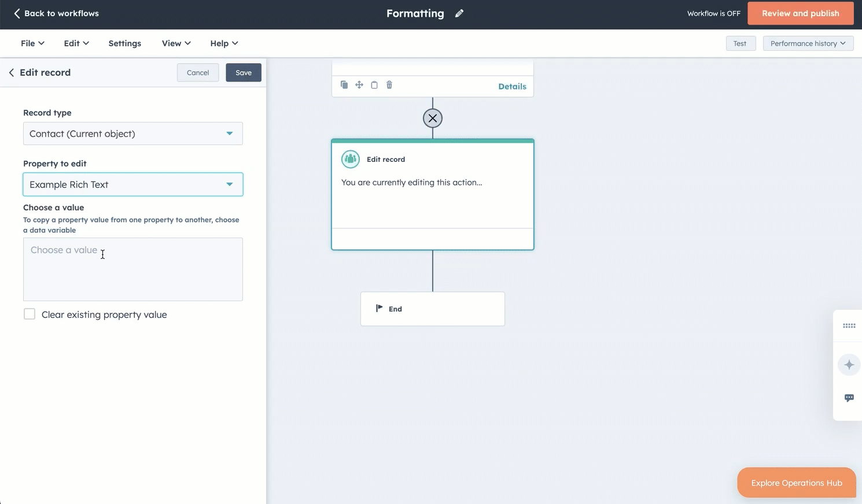862x504 pixels.
Task: Click the pencil icon to rename Formatting workflow
Action: (459, 13)
